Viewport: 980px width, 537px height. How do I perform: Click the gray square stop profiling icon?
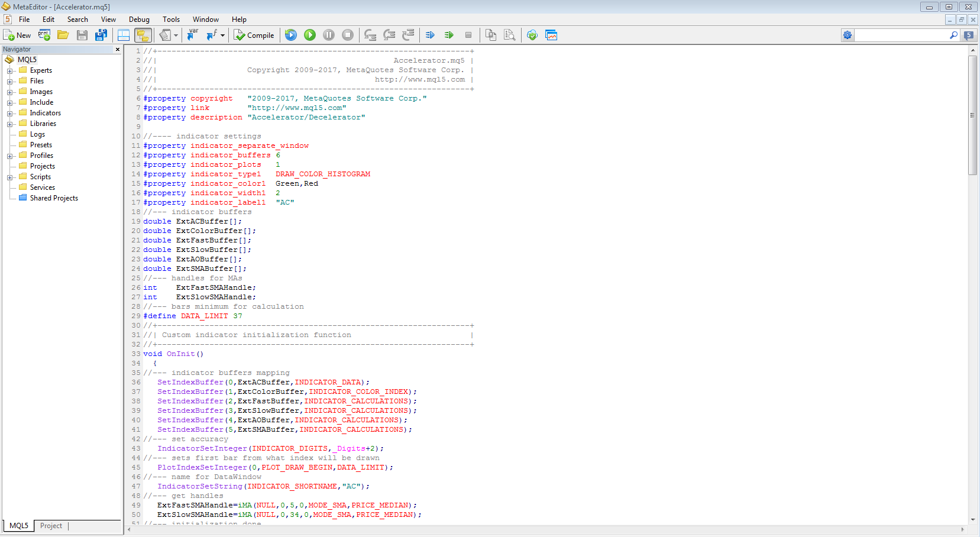tap(468, 35)
